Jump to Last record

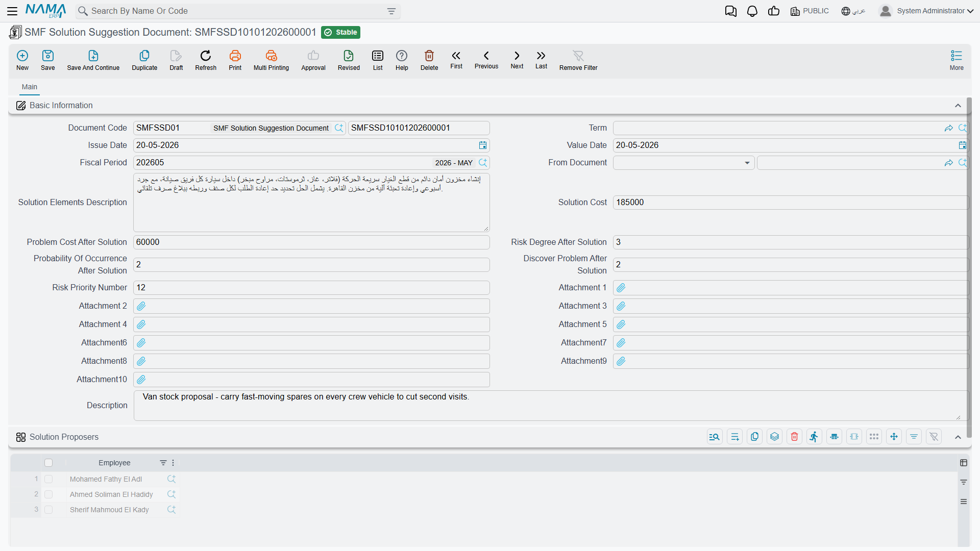tap(541, 60)
